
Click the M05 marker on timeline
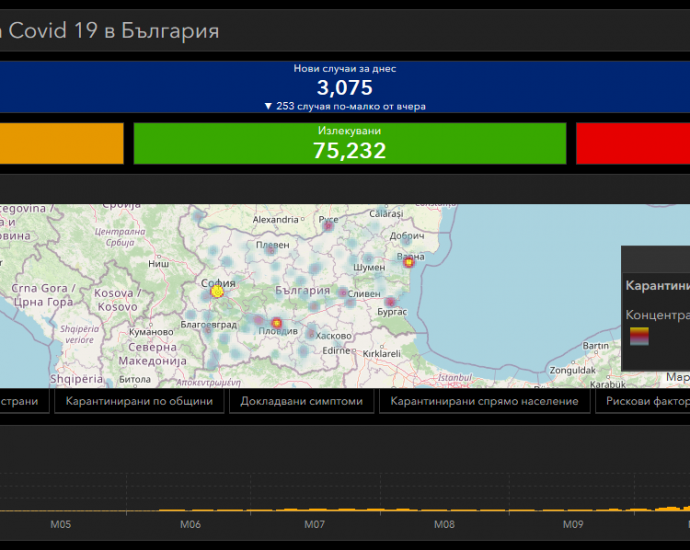pyautogui.click(x=60, y=524)
